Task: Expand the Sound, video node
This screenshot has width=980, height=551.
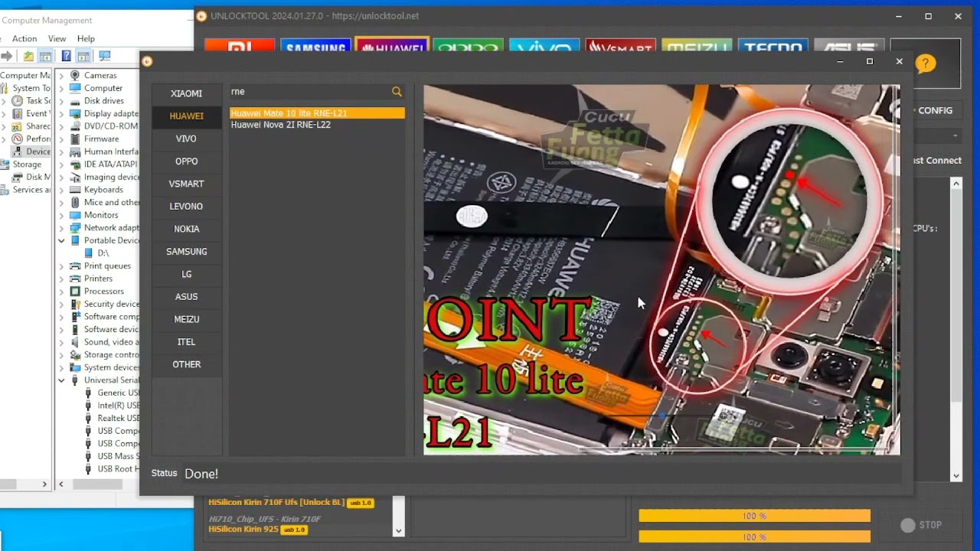Action: tap(61, 342)
